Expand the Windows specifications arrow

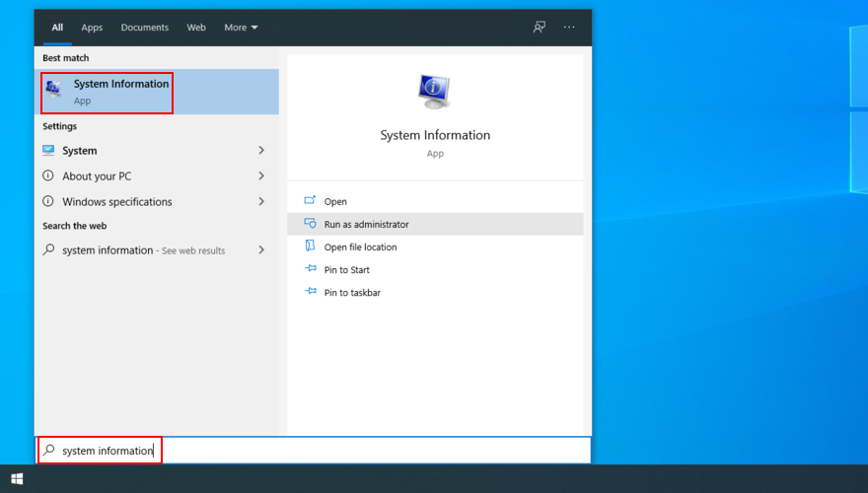coord(261,202)
